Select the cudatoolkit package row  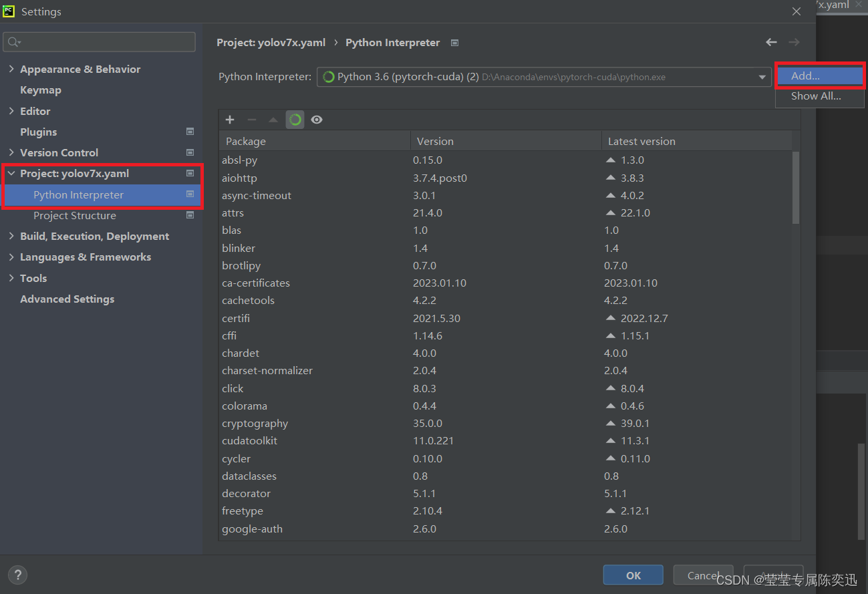point(506,440)
